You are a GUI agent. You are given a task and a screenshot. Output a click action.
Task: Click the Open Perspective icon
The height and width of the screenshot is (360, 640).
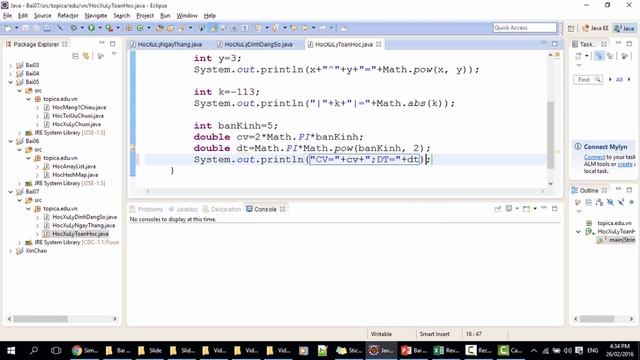(571, 28)
